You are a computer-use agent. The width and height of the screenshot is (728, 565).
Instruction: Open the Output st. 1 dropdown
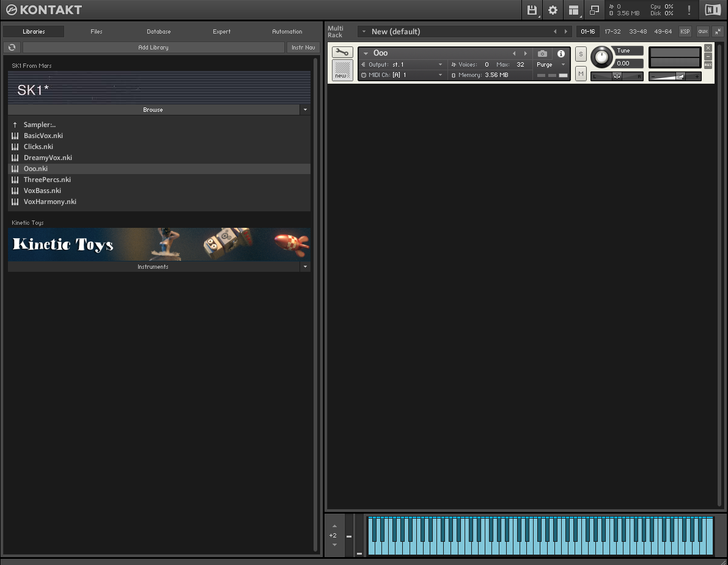click(440, 65)
